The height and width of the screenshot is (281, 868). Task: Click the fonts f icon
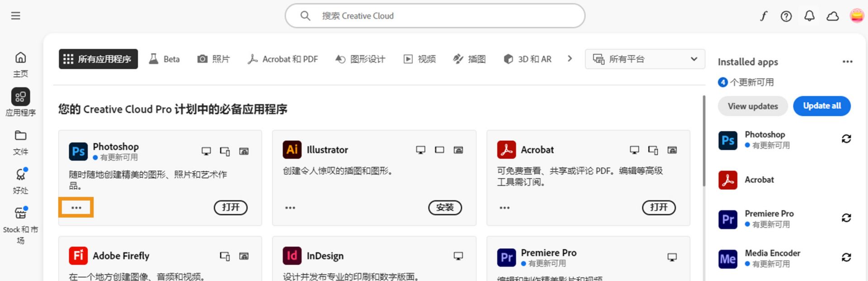764,16
